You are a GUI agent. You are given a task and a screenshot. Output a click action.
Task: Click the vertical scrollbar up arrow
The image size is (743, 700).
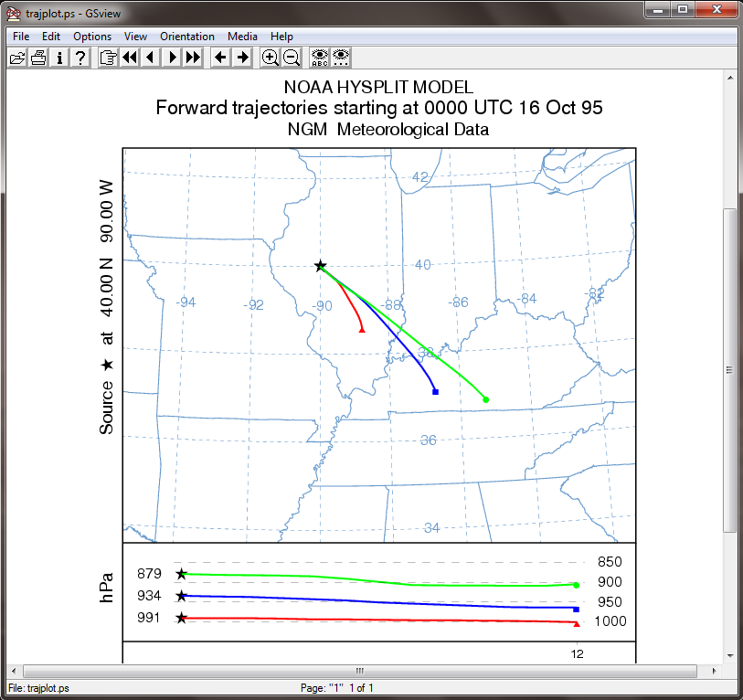[x=729, y=77]
